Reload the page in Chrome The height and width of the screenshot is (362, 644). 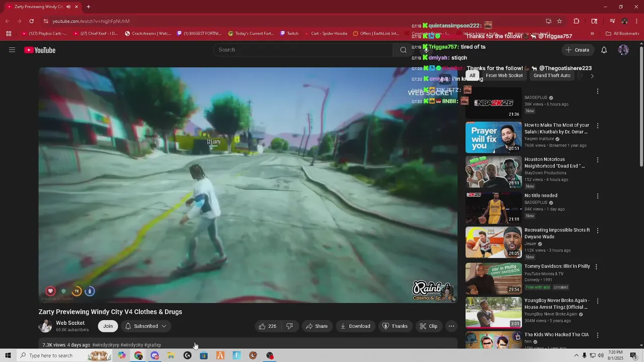31,21
